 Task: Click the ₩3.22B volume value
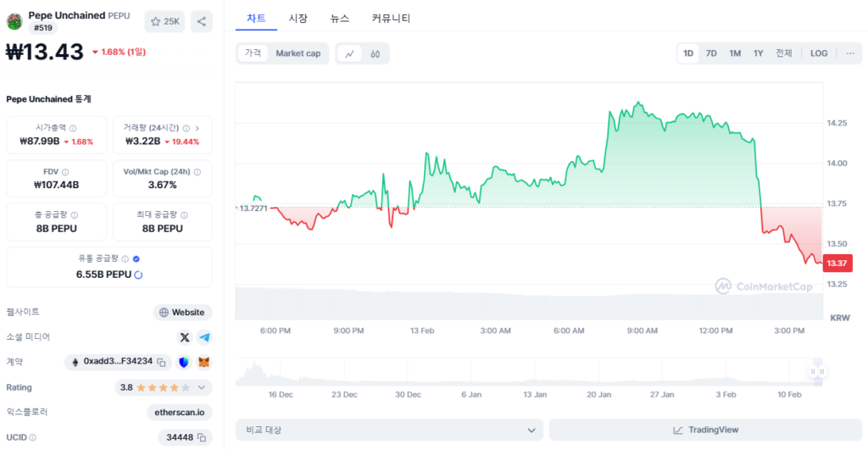(142, 142)
